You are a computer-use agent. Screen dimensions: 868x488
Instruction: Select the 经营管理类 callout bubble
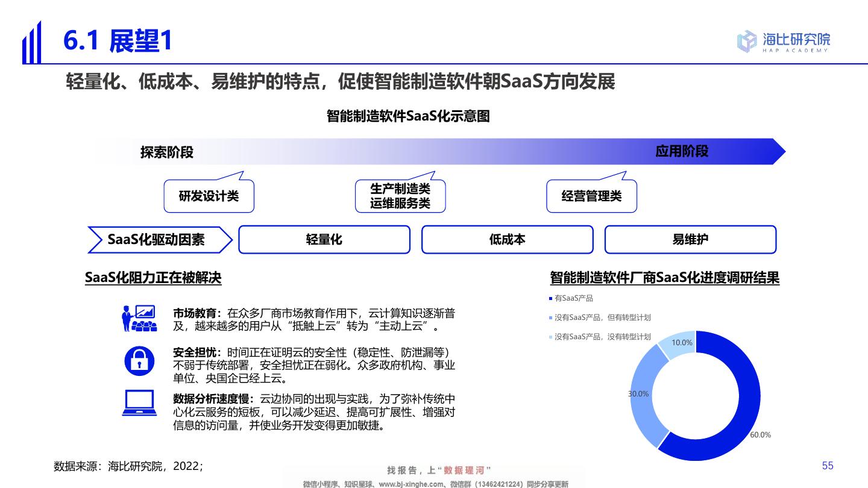(x=591, y=196)
